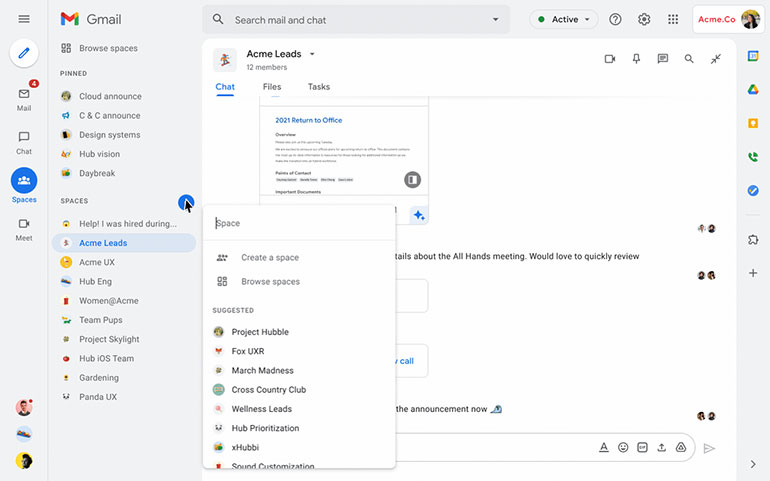Open the document preview thumbnail
The image size is (770, 481).
tap(344, 150)
